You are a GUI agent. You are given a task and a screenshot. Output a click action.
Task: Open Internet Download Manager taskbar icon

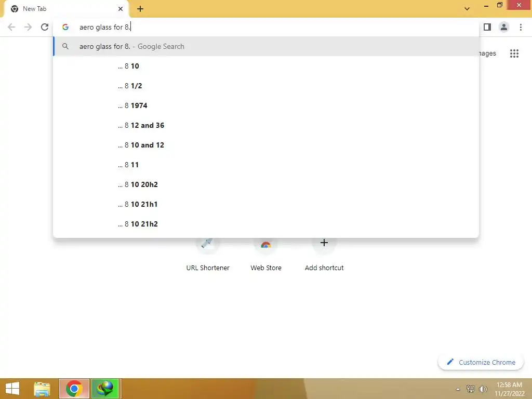105,389
